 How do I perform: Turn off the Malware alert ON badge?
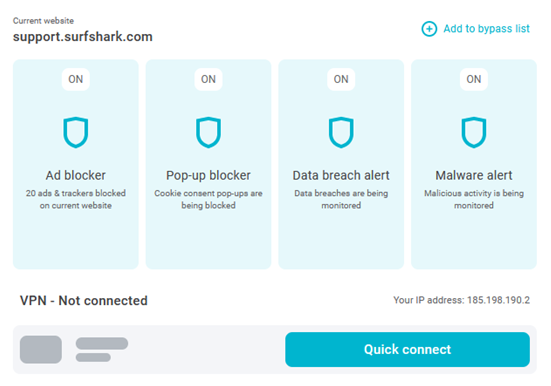coord(474,79)
